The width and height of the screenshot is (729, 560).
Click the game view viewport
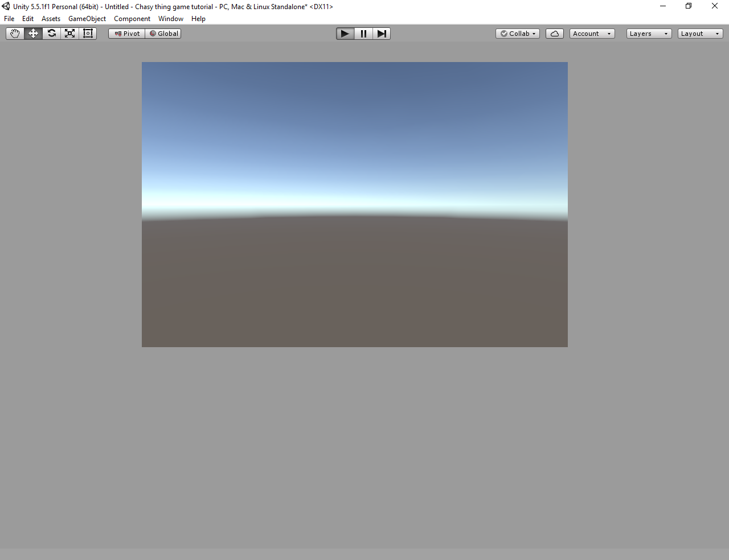tap(355, 204)
